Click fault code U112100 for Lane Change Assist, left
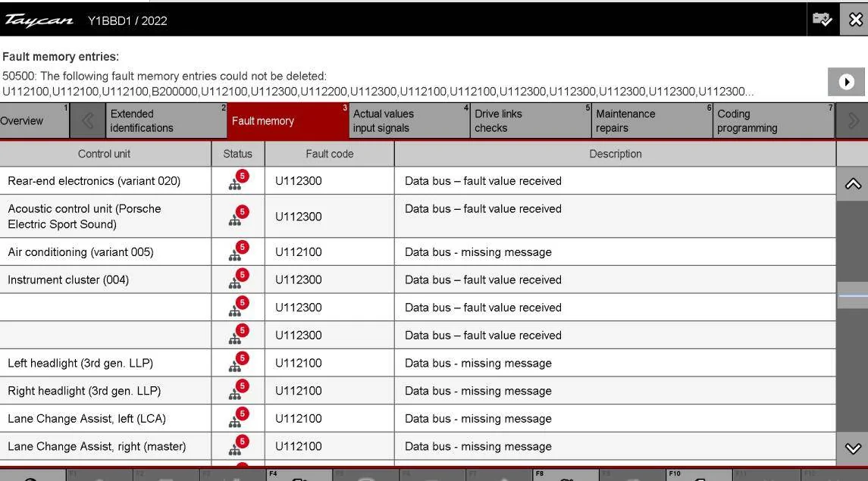 click(299, 419)
